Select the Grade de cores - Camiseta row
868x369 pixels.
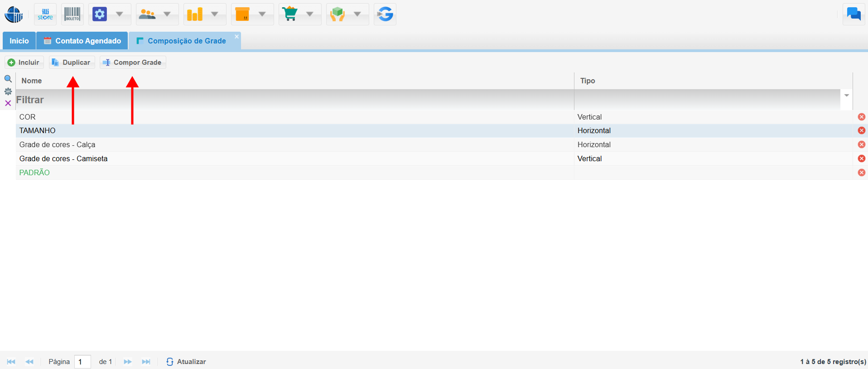point(63,158)
